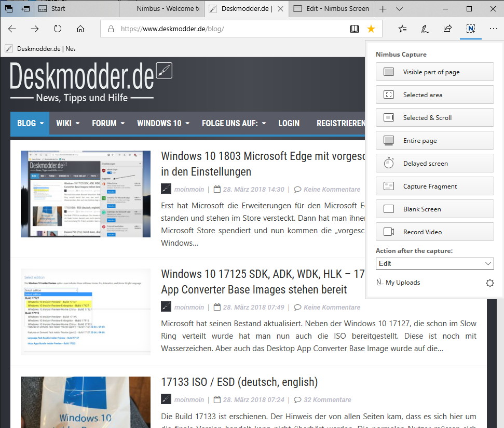Expand FOLGE UNS AUF menu

(234, 123)
